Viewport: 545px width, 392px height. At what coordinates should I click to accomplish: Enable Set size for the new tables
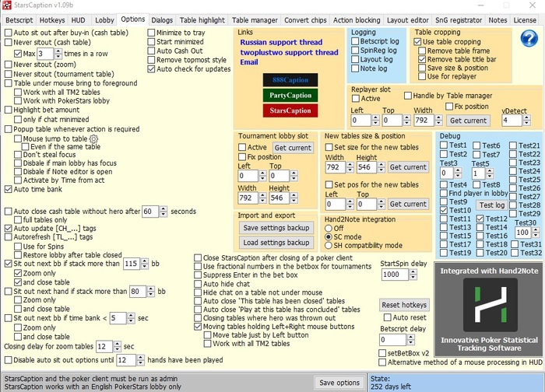pyautogui.click(x=329, y=147)
